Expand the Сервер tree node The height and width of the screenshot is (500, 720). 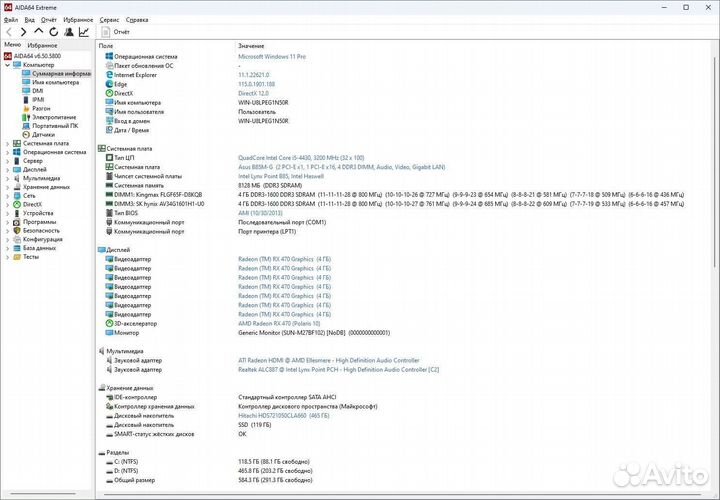point(7,161)
